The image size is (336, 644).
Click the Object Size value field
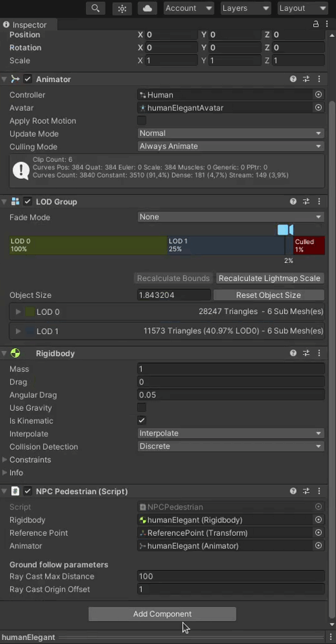point(174,295)
